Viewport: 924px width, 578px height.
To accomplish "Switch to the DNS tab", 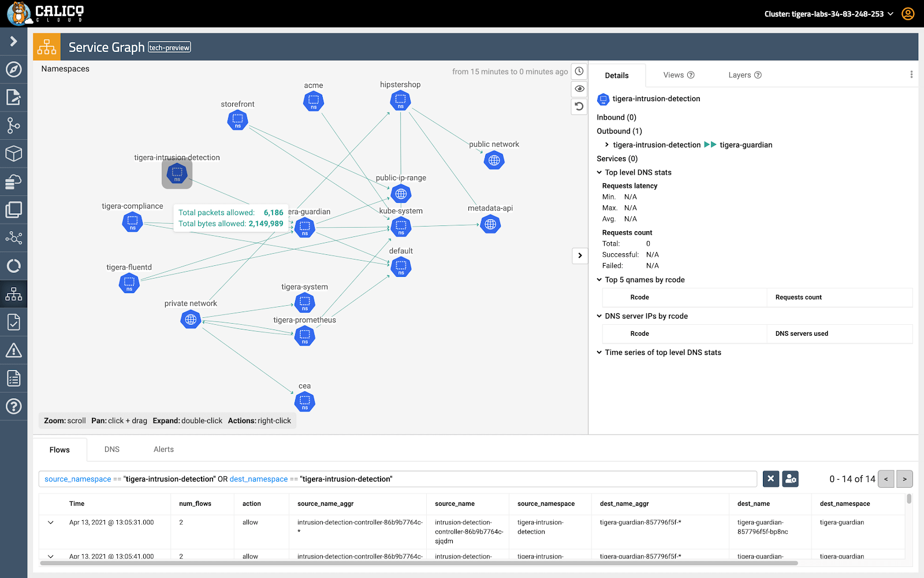I will click(x=112, y=449).
